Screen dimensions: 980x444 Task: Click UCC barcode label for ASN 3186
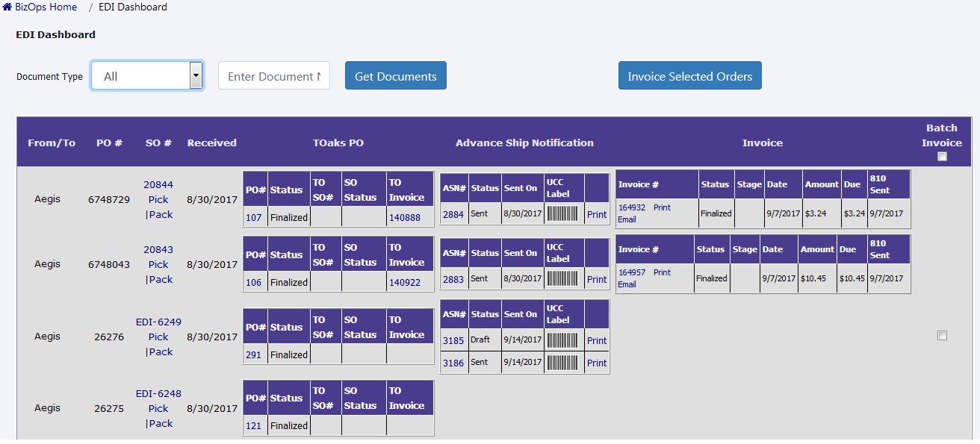coord(564,363)
